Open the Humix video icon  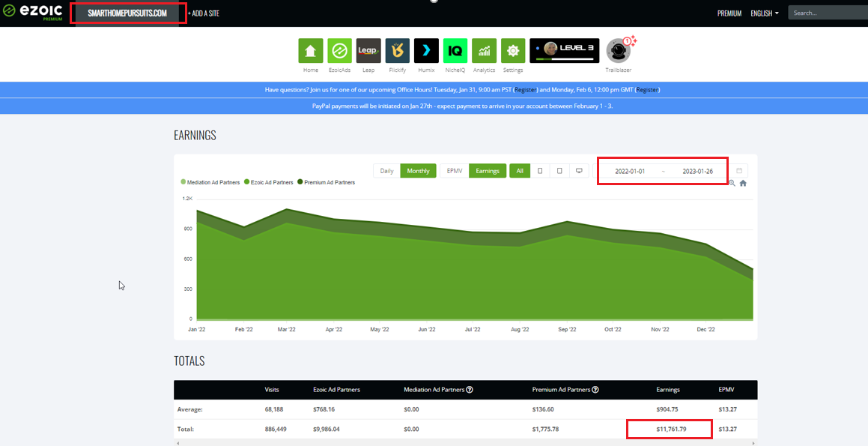click(x=426, y=51)
